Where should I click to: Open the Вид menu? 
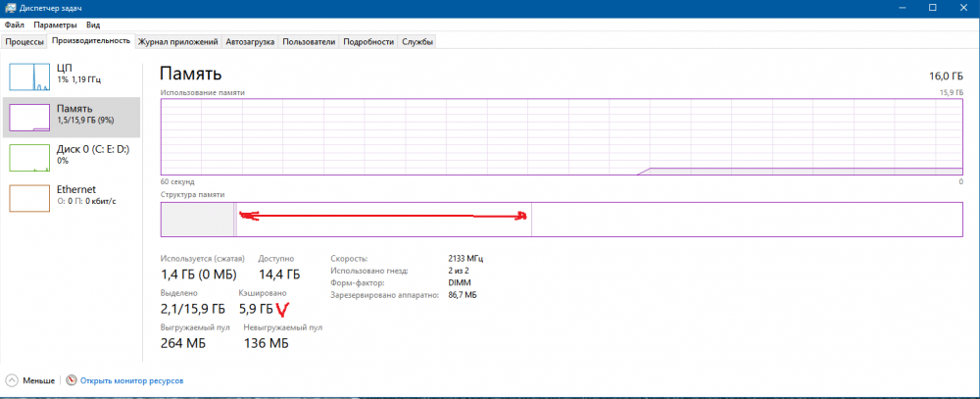(93, 25)
